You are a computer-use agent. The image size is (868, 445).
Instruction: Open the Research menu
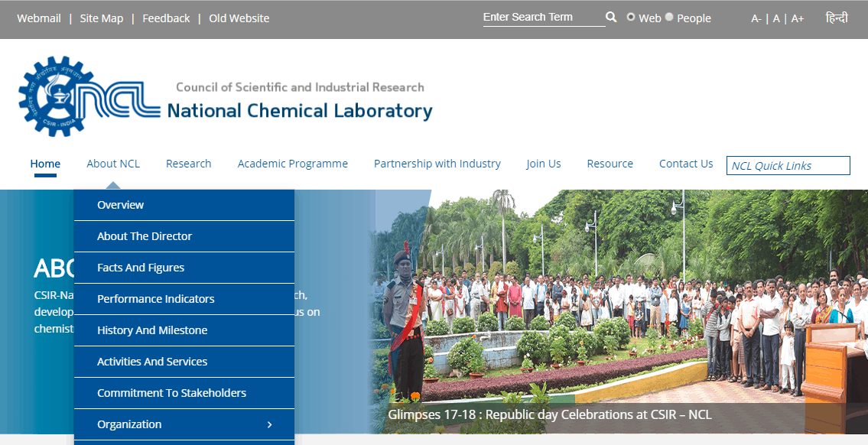pos(188,164)
